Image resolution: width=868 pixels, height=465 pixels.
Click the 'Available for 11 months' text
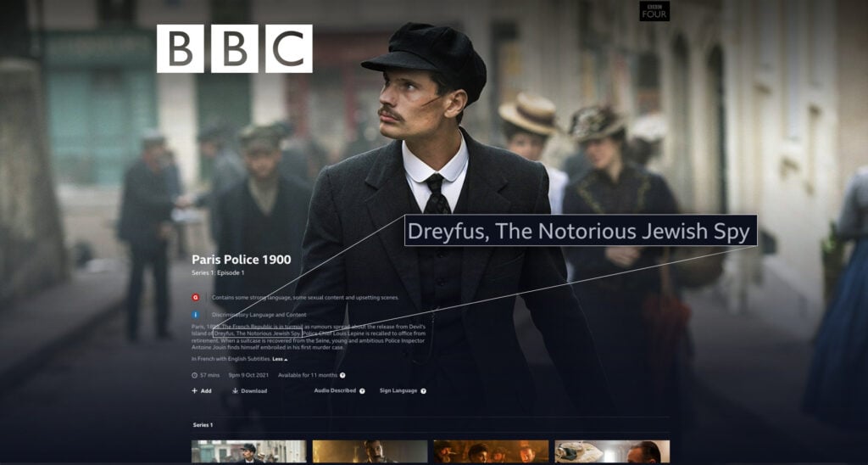click(307, 375)
